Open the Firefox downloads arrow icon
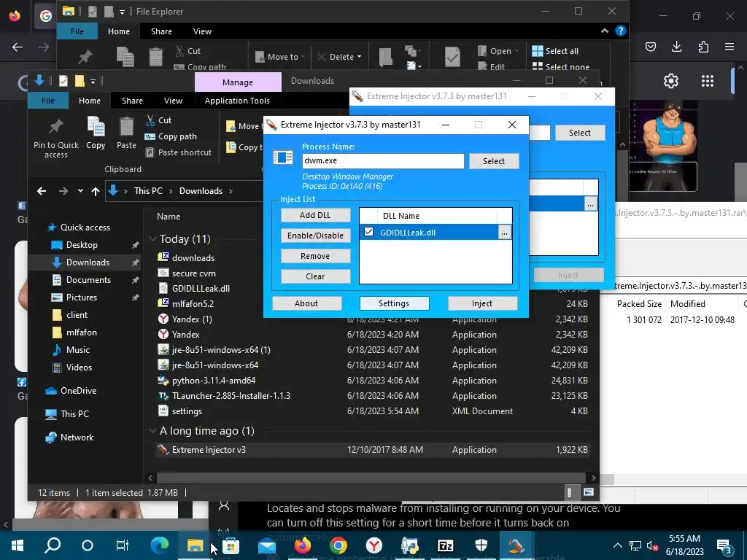Screen dimensions: 747x560 [x=676, y=47]
